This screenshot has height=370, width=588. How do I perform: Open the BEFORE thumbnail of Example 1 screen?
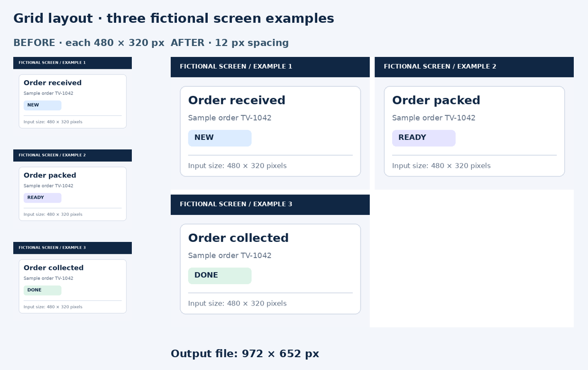[x=73, y=96]
